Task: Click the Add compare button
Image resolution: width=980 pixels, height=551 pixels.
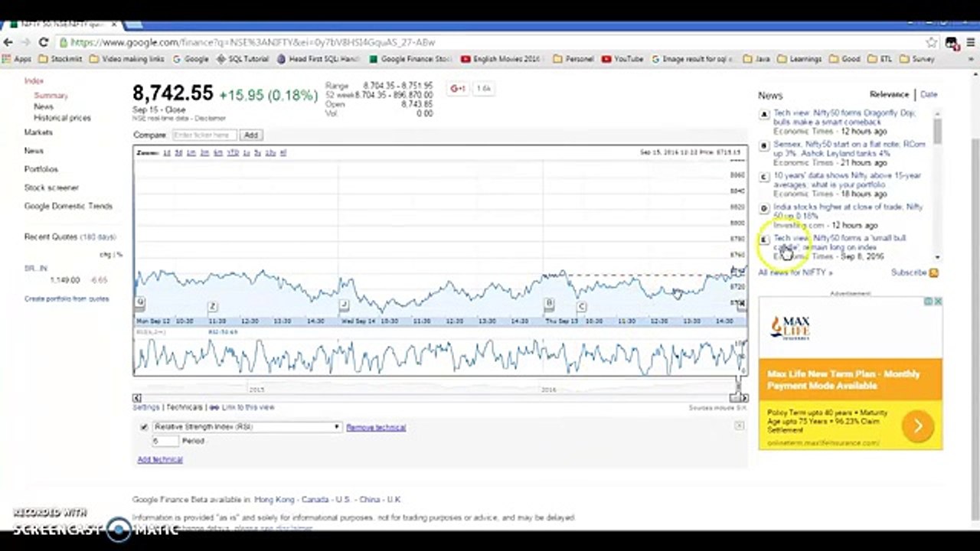Action: 251,135
